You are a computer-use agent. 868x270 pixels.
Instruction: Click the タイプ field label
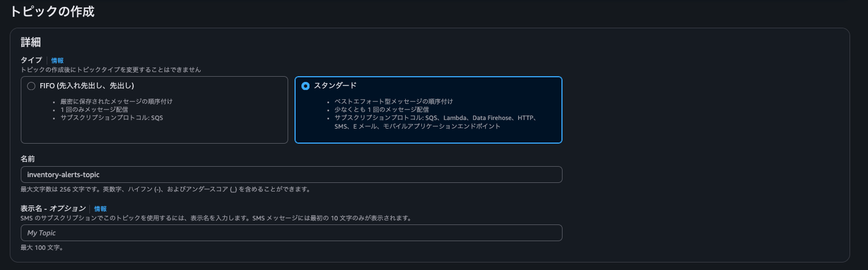31,60
